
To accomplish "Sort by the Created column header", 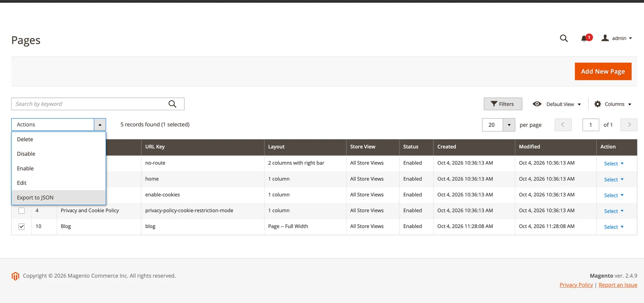I will [x=474, y=147].
